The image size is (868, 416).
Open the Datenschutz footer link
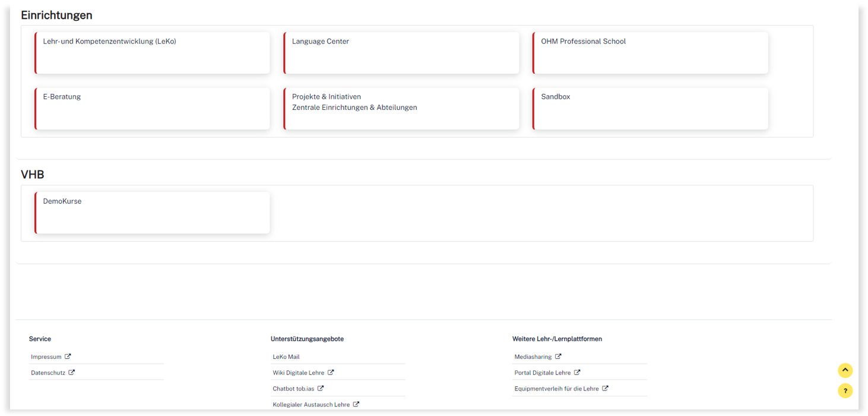click(x=48, y=373)
